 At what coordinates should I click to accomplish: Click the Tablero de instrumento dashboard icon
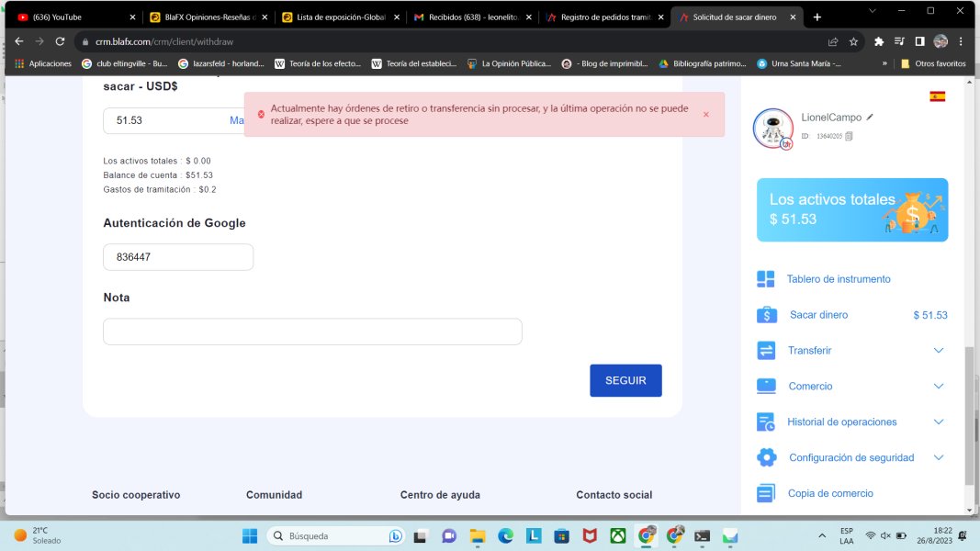click(x=766, y=279)
